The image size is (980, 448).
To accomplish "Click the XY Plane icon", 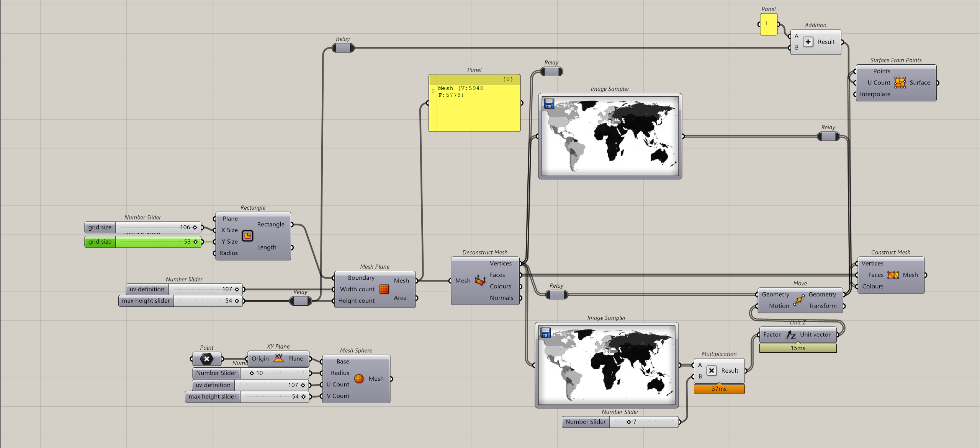I will point(278,358).
